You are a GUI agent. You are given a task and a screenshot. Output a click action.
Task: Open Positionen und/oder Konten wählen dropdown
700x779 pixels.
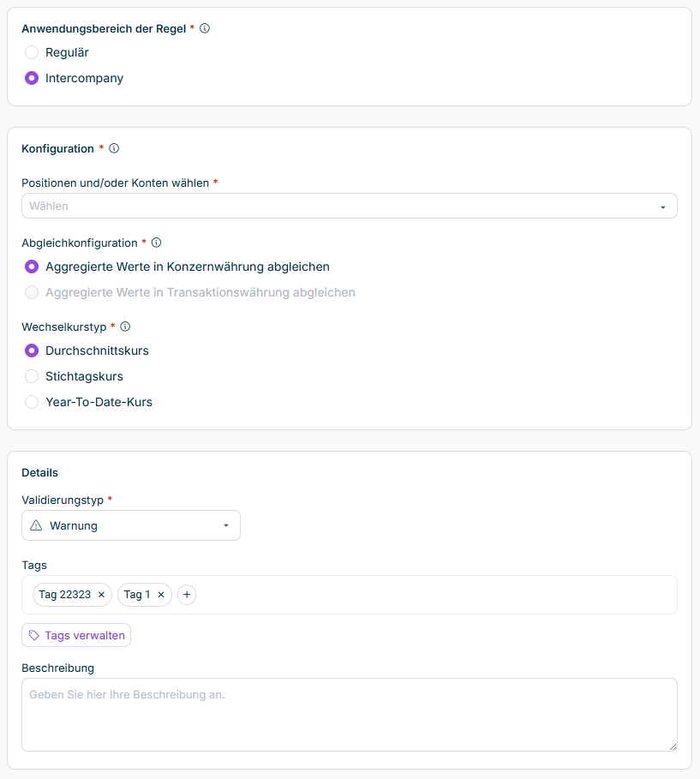coord(350,206)
